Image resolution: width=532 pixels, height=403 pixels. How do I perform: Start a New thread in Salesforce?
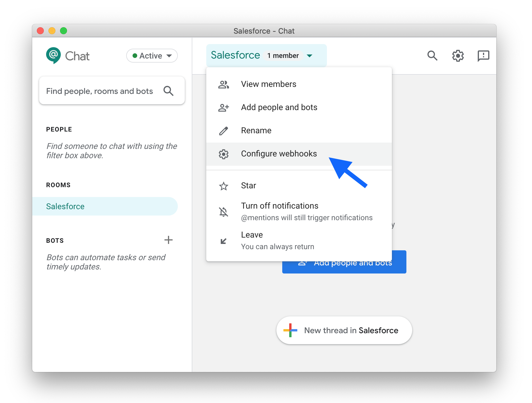[x=344, y=330]
